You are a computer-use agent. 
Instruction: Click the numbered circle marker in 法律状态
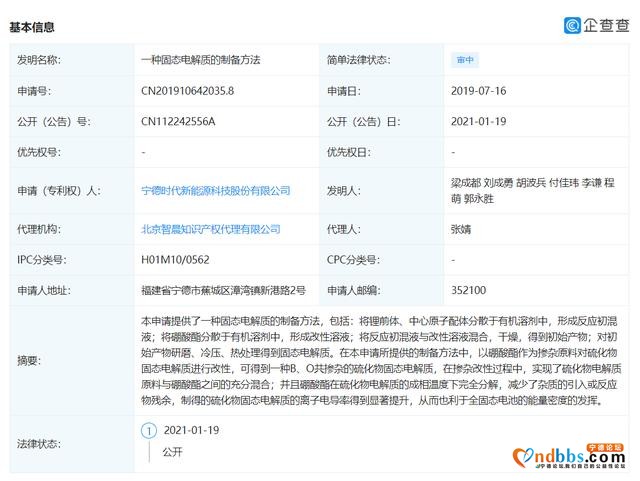pyautogui.click(x=149, y=431)
